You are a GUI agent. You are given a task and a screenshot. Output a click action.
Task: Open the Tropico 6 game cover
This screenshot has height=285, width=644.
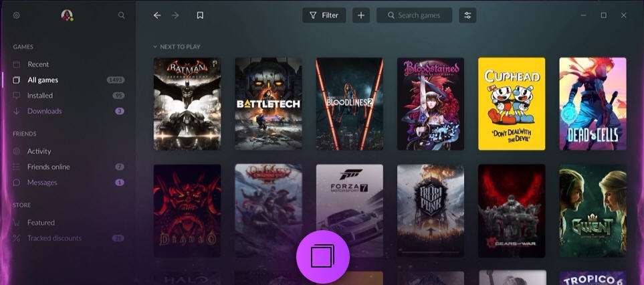click(x=593, y=278)
